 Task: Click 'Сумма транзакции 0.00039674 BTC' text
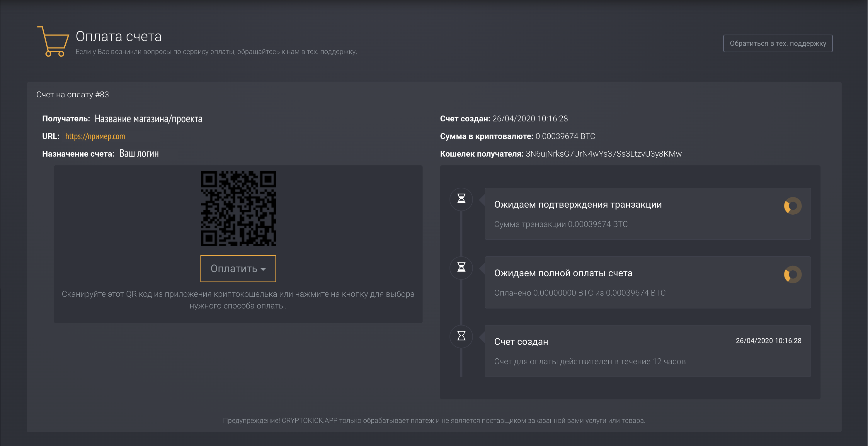(x=561, y=224)
